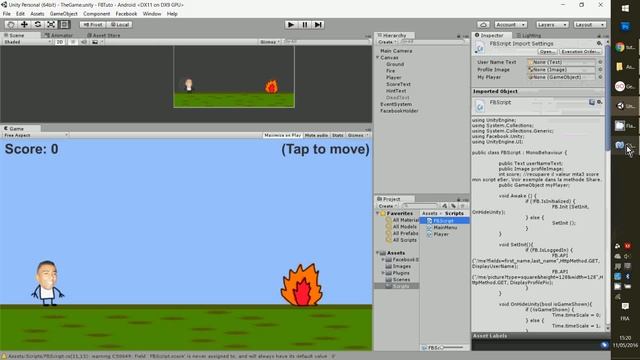Toggle the Pivot handle position button
Viewport: 640px width, 360px height.
coord(93,24)
